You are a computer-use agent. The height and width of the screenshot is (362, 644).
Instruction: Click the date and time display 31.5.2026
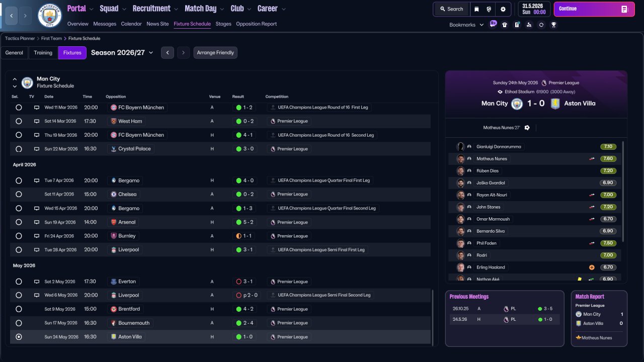tap(533, 9)
